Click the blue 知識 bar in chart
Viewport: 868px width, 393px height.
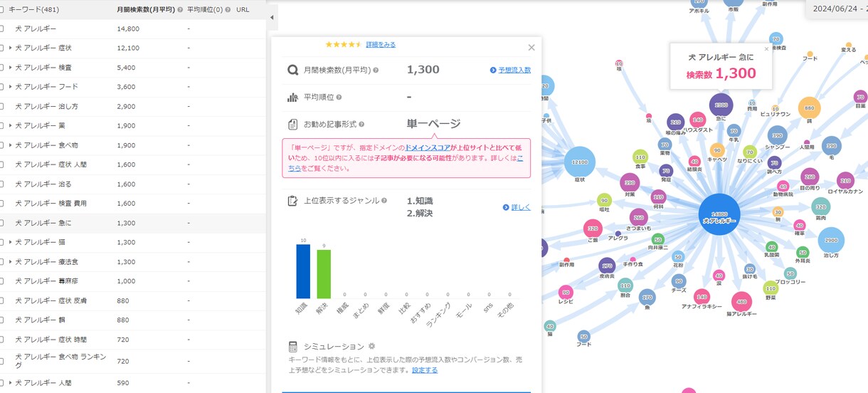point(303,271)
